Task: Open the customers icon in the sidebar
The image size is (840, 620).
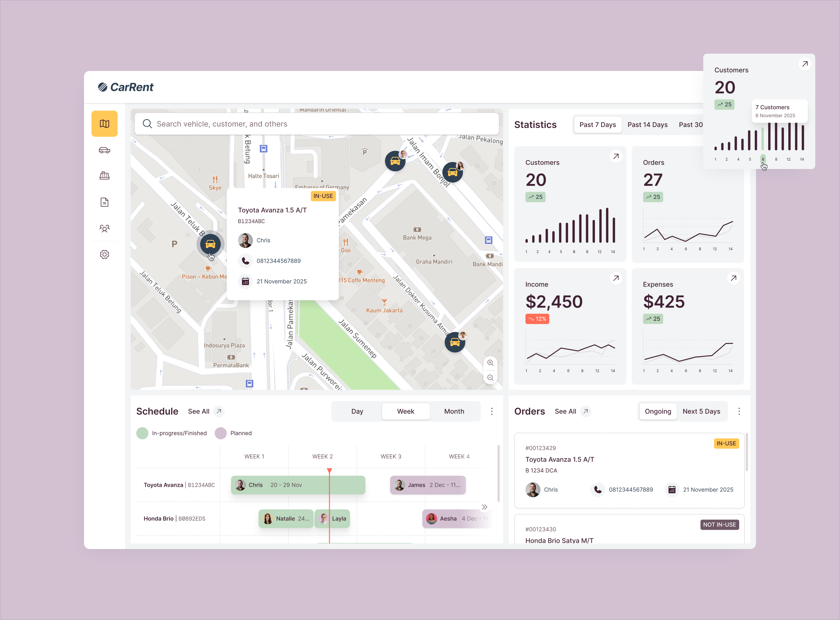Action: coord(105,228)
